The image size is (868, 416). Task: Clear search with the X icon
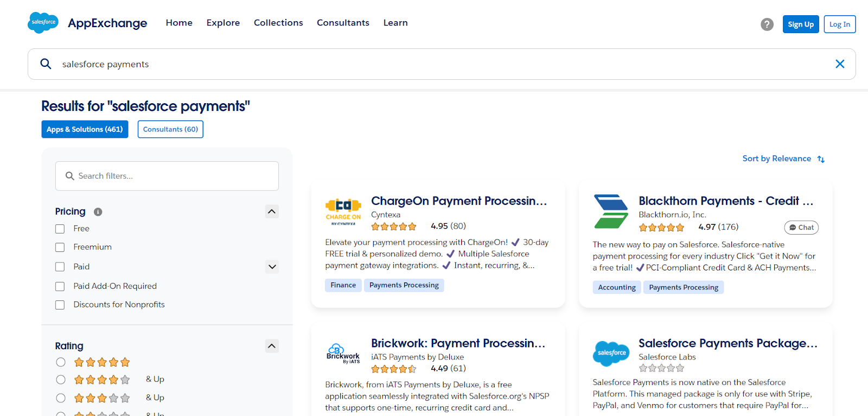(x=840, y=64)
